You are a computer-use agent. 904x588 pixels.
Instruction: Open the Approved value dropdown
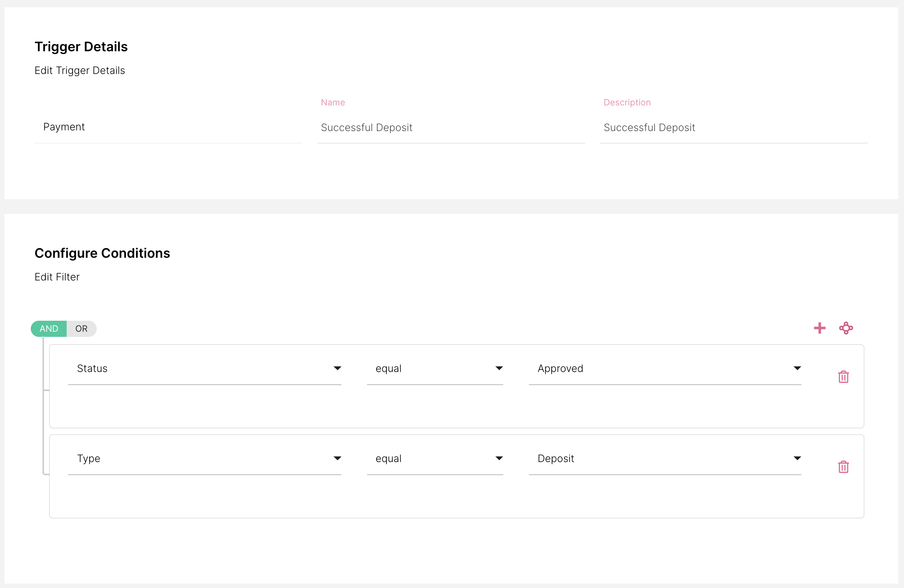(x=665, y=369)
